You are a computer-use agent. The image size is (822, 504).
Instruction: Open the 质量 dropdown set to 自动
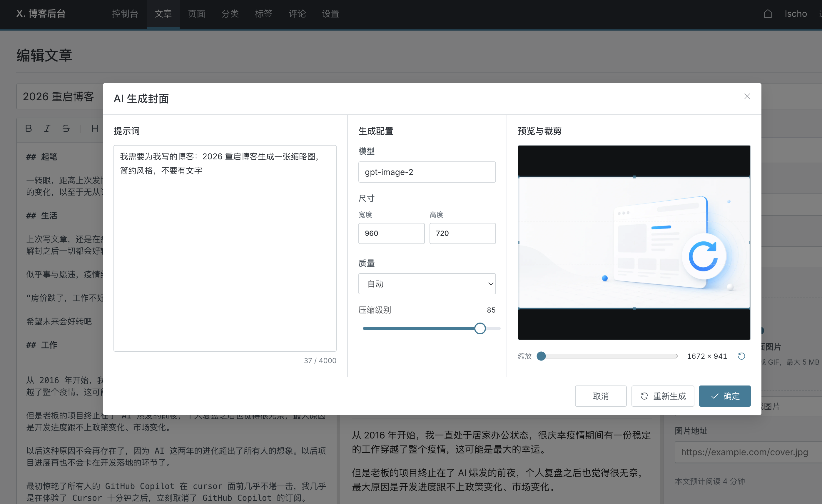427,284
